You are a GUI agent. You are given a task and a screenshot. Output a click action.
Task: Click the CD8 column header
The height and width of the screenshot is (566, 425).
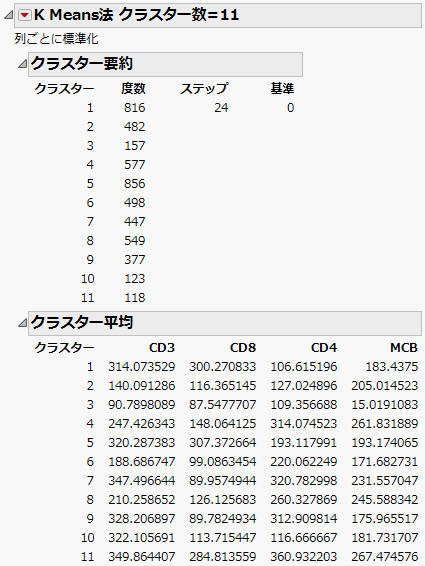(243, 348)
